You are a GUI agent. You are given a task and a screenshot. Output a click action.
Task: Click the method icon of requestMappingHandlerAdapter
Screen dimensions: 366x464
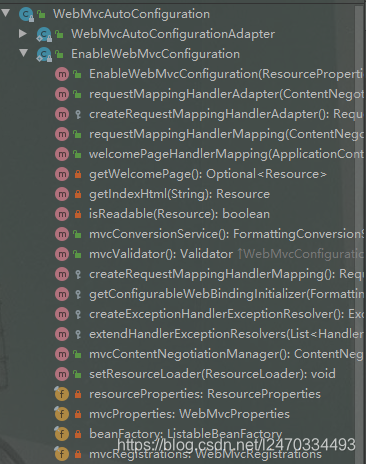pos(62,94)
